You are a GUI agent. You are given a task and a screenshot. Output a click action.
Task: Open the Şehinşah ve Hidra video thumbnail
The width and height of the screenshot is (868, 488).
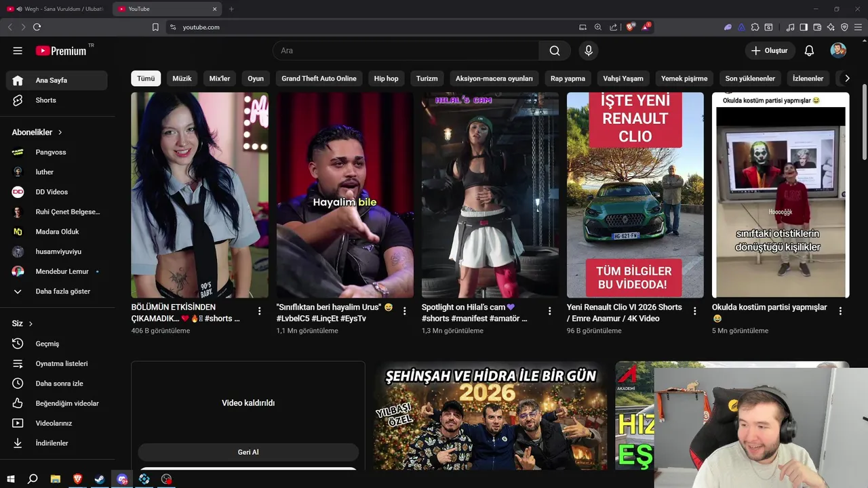click(x=490, y=415)
